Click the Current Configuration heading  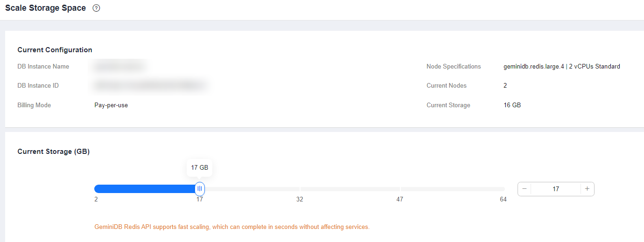tap(55, 50)
